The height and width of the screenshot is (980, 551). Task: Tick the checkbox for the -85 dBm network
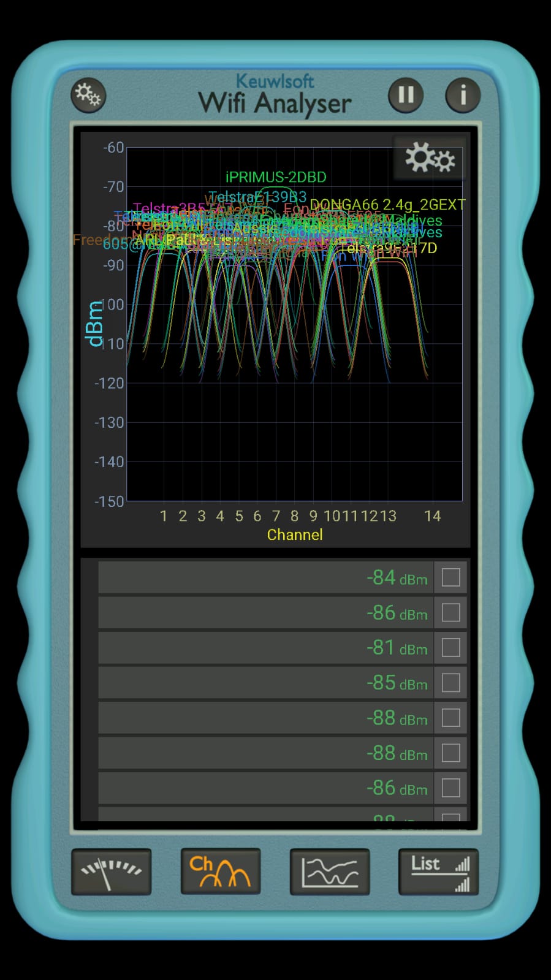pyautogui.click(x=450, y=682)
